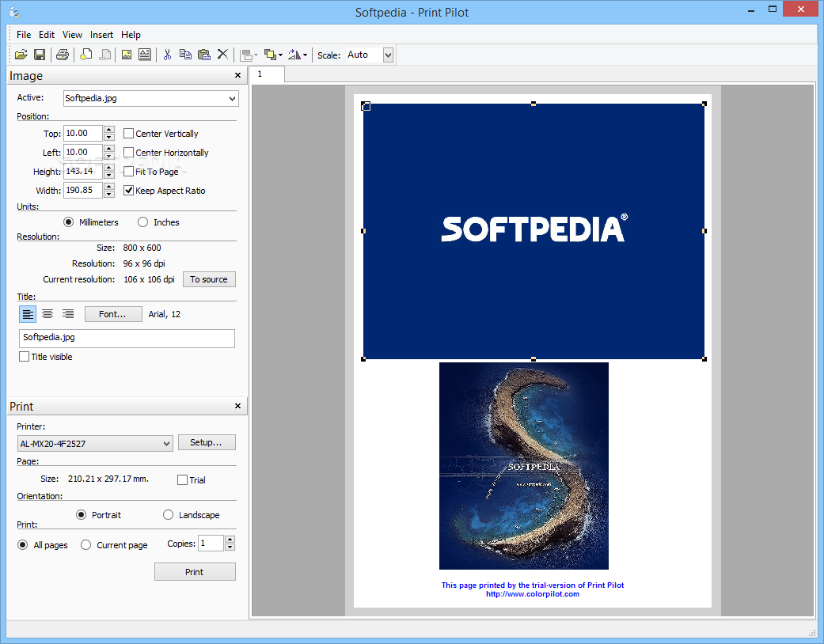Click the Delete X icon in toolbar

click(222, 55)
